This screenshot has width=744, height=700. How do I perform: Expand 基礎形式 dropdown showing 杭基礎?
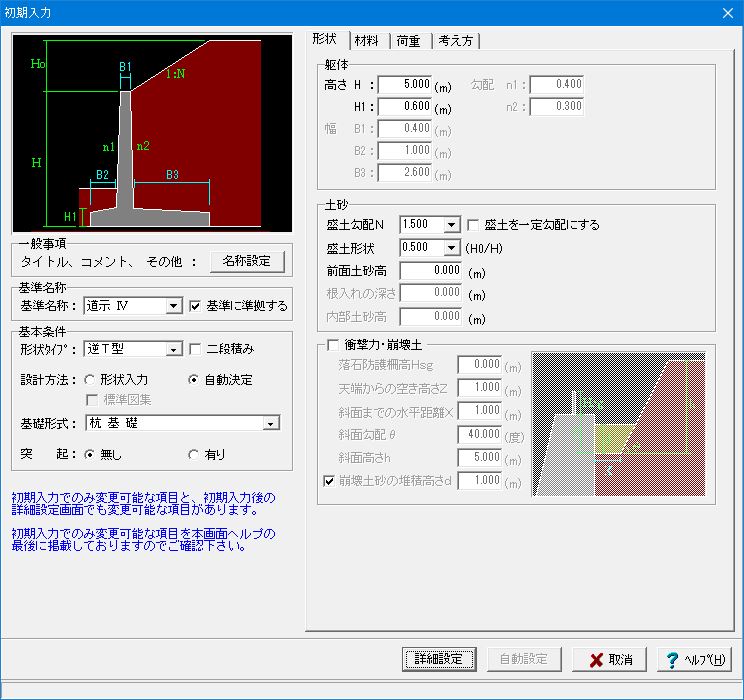[183, 423]
